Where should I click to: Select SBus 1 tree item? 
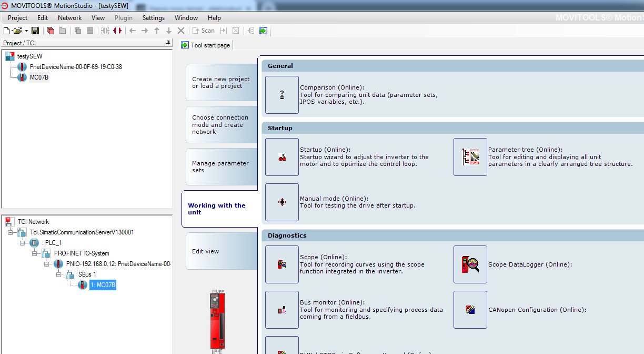click(x=87, y=274)
